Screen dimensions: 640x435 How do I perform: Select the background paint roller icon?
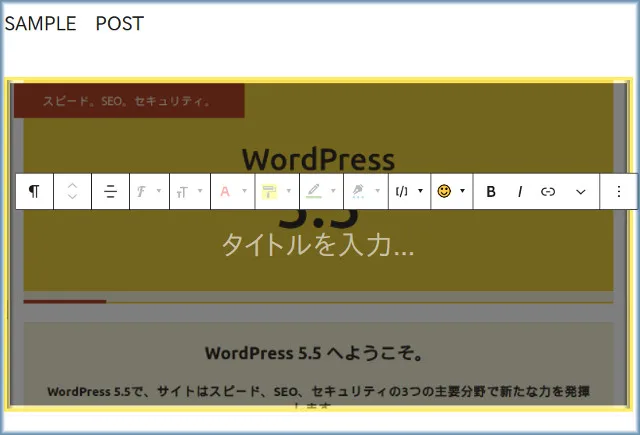point(269,191)
